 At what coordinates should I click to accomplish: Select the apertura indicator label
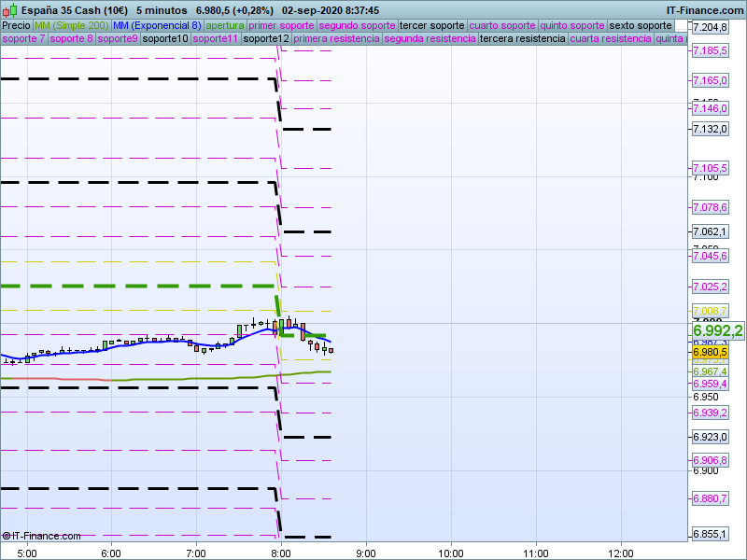click(x=225, y=26)
